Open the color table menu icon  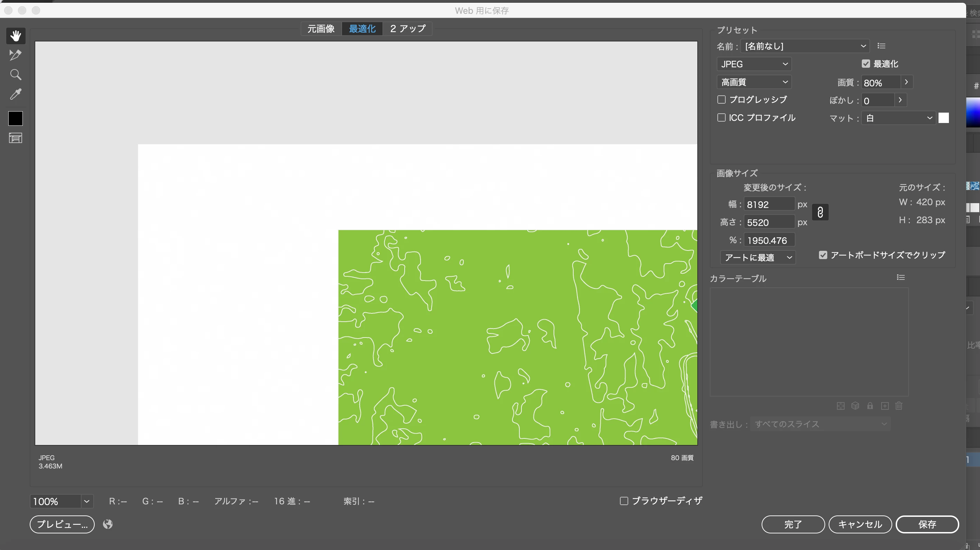click(x=901, y=278)
